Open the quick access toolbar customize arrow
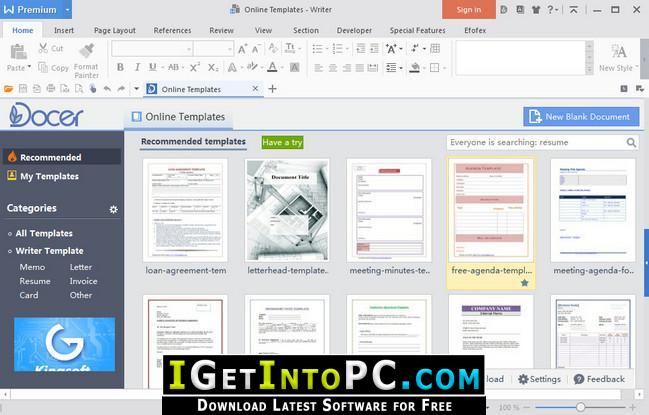Viewport: 649px width, 415px height. click(136, 89)
